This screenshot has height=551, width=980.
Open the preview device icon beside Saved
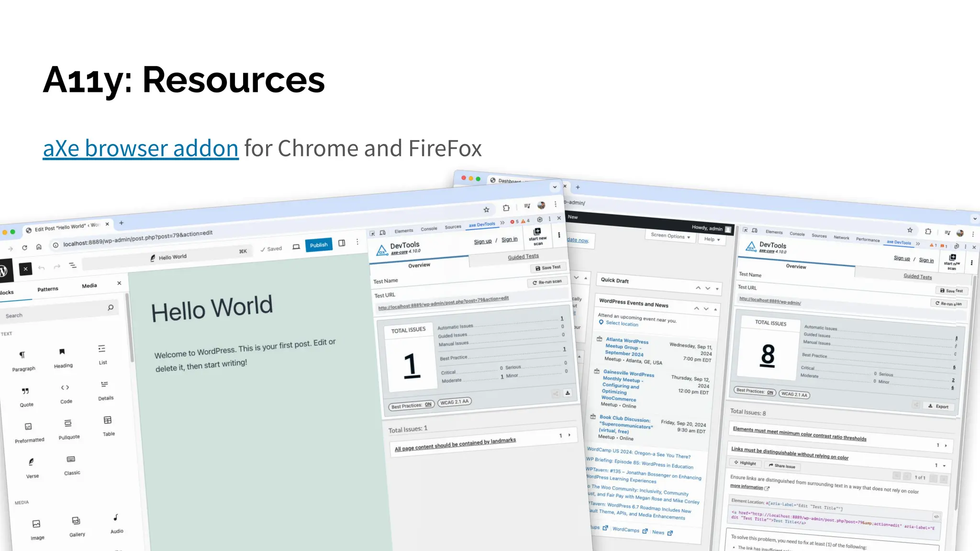296,247
